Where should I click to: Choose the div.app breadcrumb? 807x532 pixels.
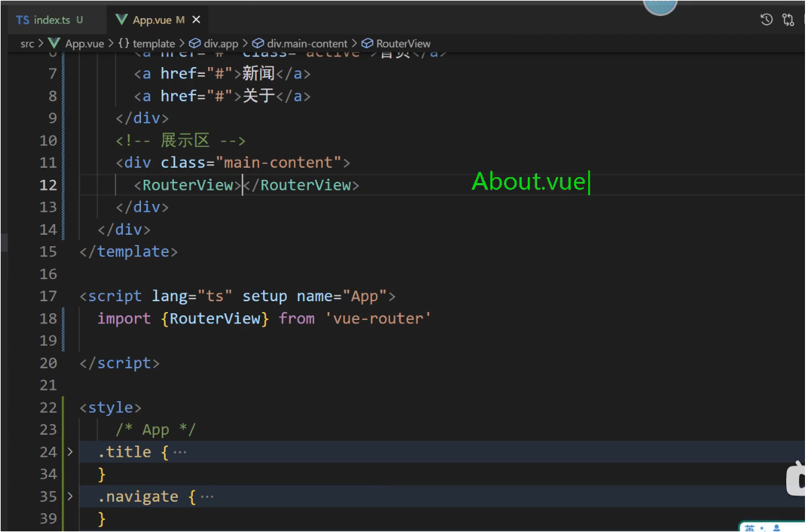(x=214, y=44)
